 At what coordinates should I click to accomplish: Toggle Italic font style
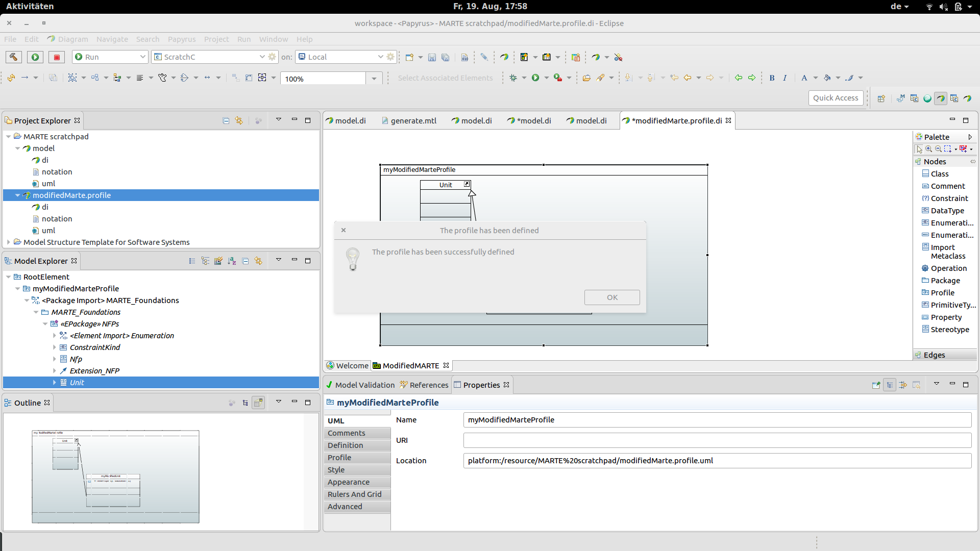pos(785,78)
